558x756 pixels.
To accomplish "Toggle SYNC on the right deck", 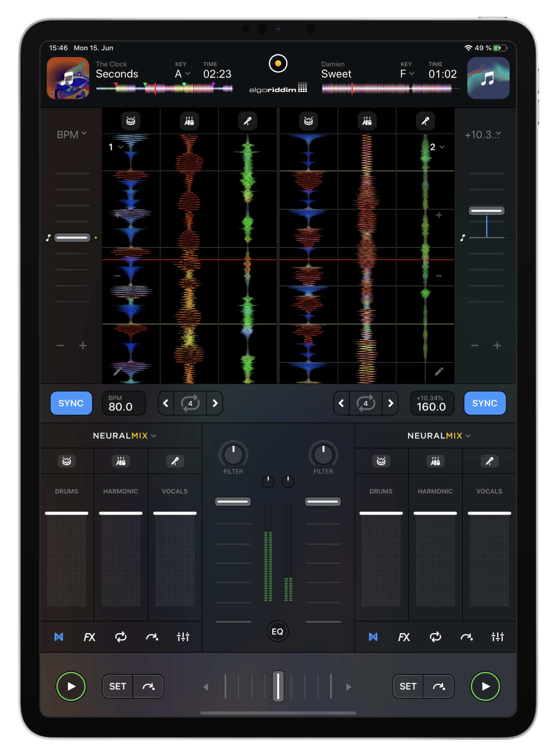I will click(484, 403).
